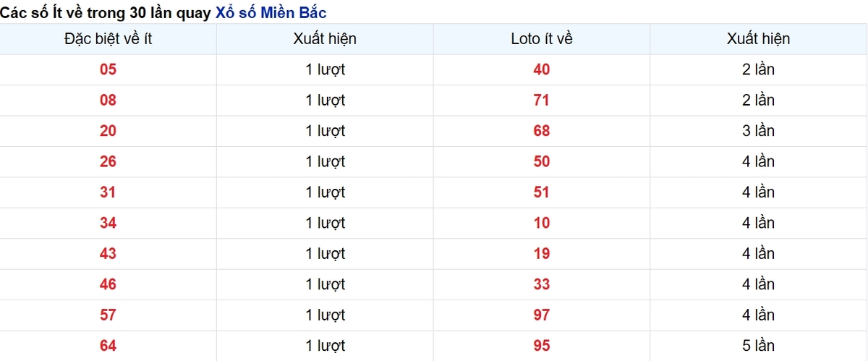Select special number 34
868x361 pixels.
click(108, 223)
